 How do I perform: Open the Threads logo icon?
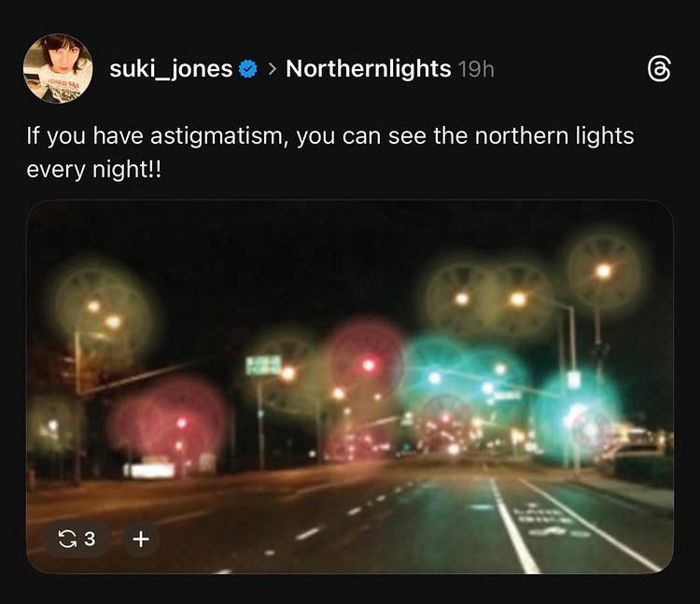click(x=659, y=69)
